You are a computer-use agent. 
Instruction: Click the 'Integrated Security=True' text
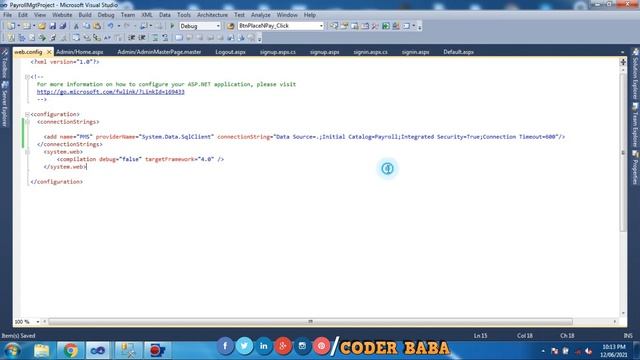point(440,137)
